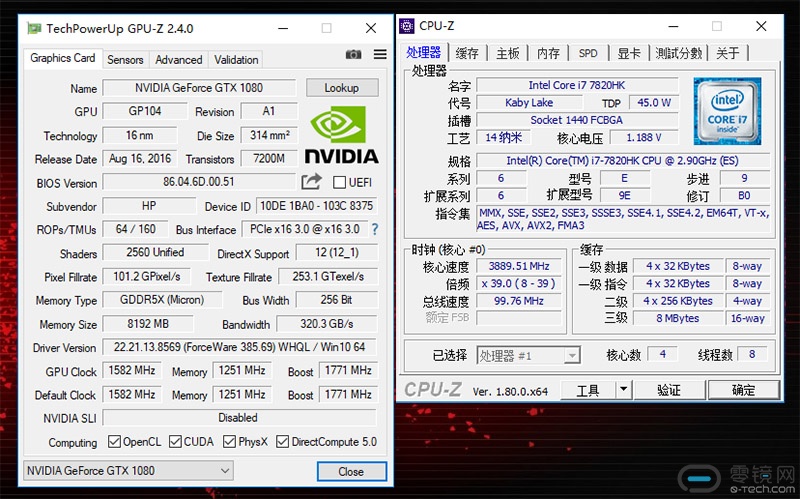The height and width of the screenshot is (499, 800).
Task: Click the multiplier value x 39.0 (8 - 39)
Action: (x=519, y=284)
